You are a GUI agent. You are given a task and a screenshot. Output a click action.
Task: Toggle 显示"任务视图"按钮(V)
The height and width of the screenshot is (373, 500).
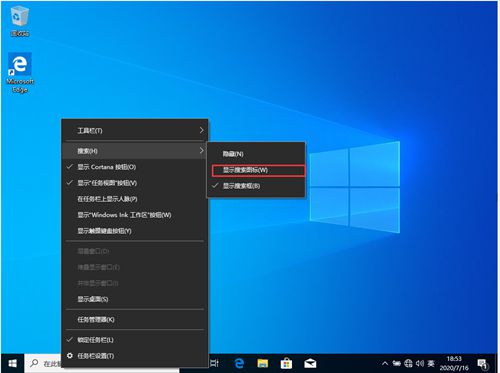click(135, 183)
